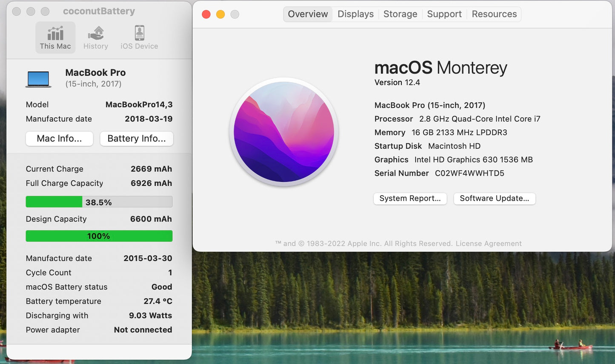The width and height of the screenshot is (615, 364).
Task: Click the System Report button
Action: pos(410,199)
